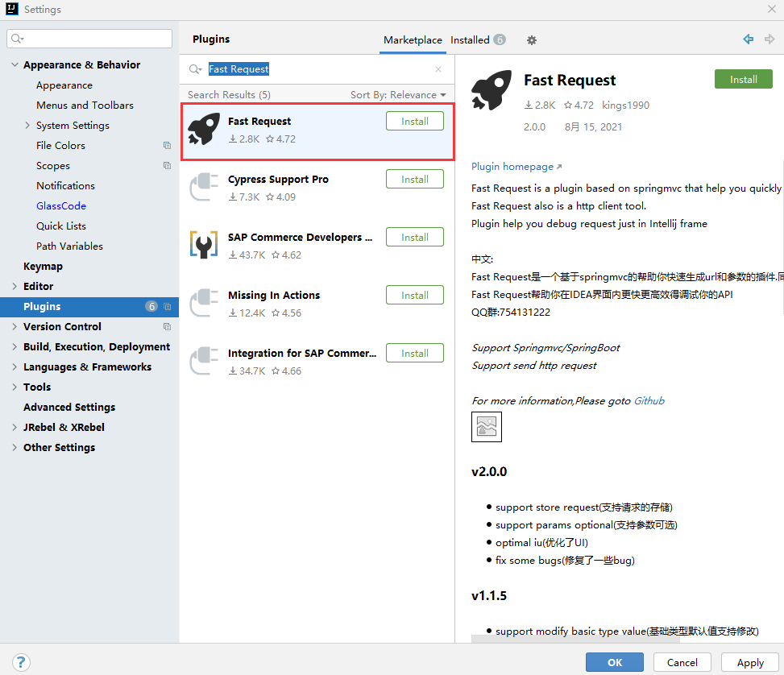
Task: Click the image placeholder in the plugin description
Action: click(487, 426)
